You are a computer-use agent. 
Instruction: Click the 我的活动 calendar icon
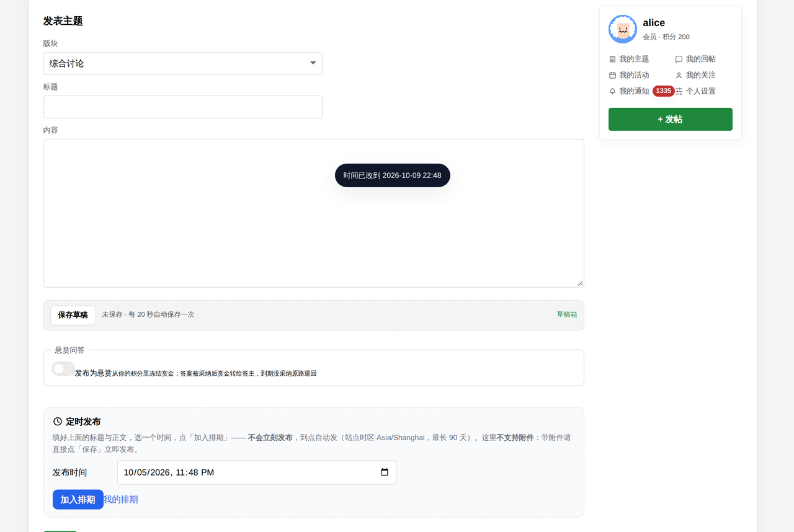(612, 75)
